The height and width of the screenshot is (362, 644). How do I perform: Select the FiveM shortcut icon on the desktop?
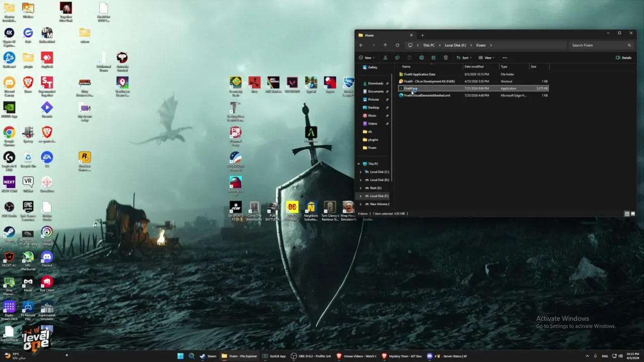click(311, 134)
